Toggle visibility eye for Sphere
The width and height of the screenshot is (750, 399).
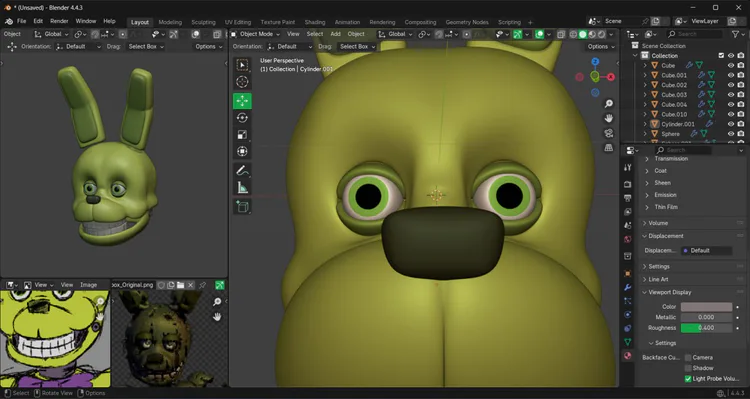pyautogui.click(x=730, y=134)
